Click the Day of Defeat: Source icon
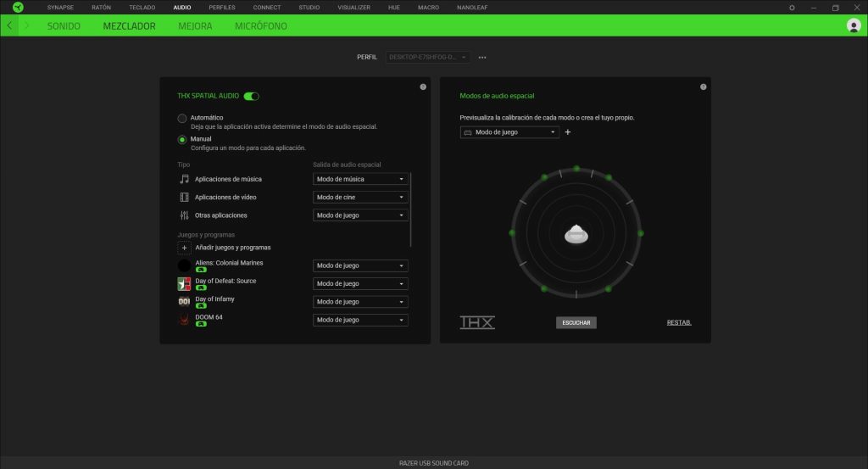The width and height of the screenshot is (868, 469). pyautogui.click(x=184, y=284)
